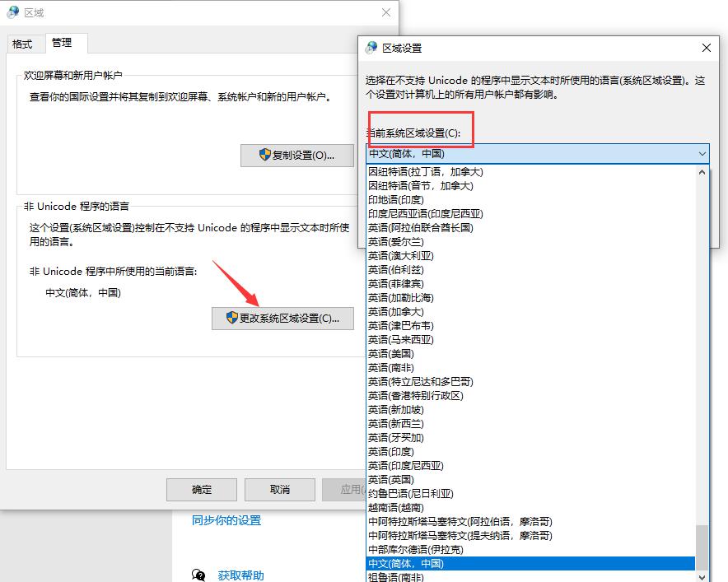Open the 同步你的设置 link
The width and height of the screenshot is (728, 582).
pos(226,520)
